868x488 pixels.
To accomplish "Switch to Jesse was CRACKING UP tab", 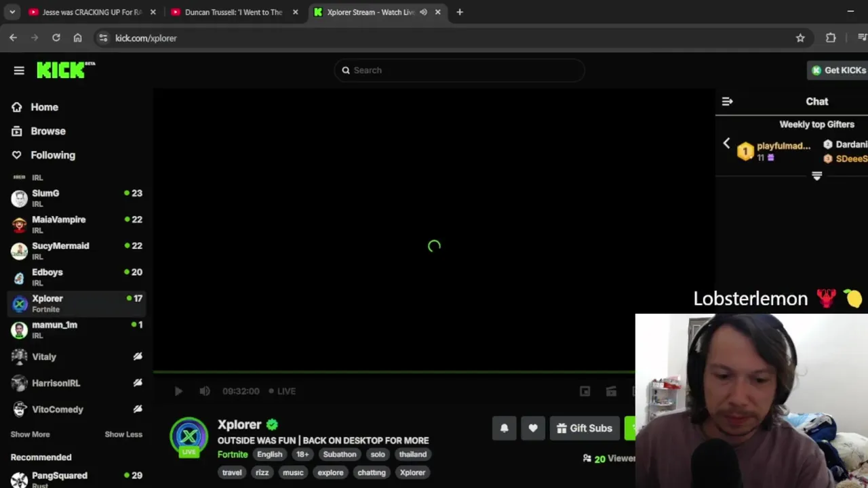I will (92, 12).
